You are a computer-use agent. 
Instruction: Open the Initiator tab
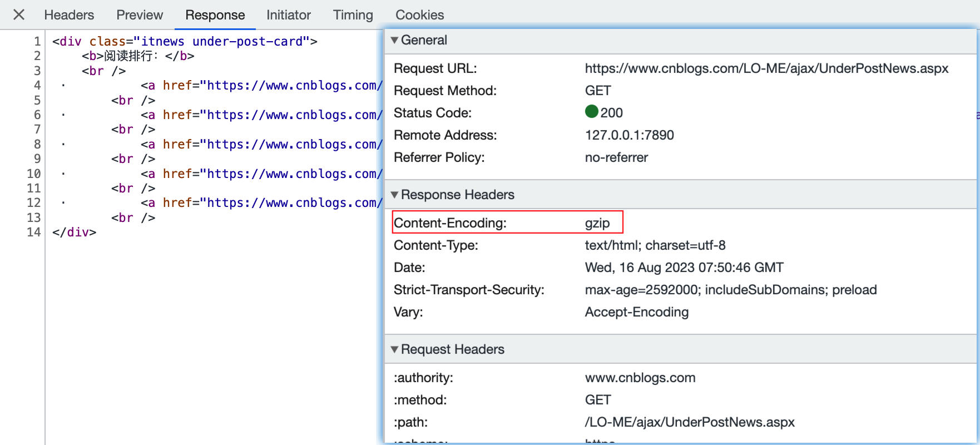(x=288, y=15)
